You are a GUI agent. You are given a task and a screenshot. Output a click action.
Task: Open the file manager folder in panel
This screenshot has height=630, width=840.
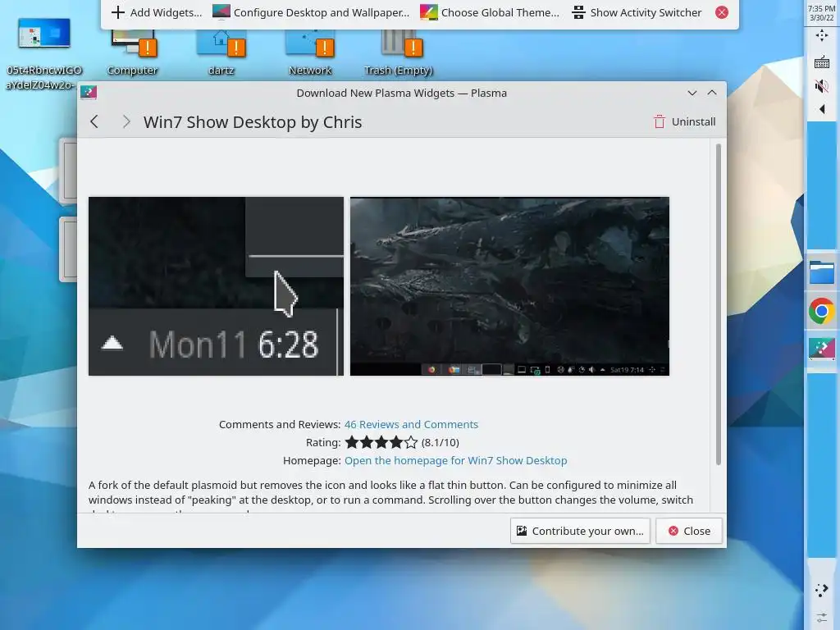822,272
